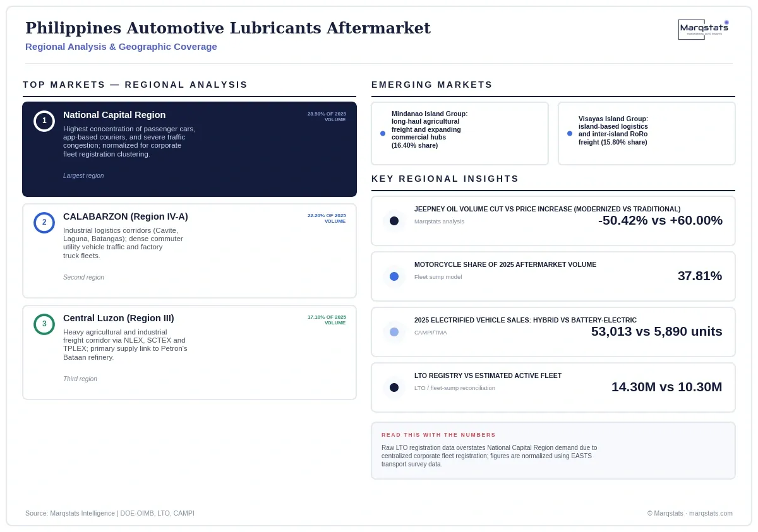Click the source line in the footer
The image size is (758, 532).
[x=110, y=513]
